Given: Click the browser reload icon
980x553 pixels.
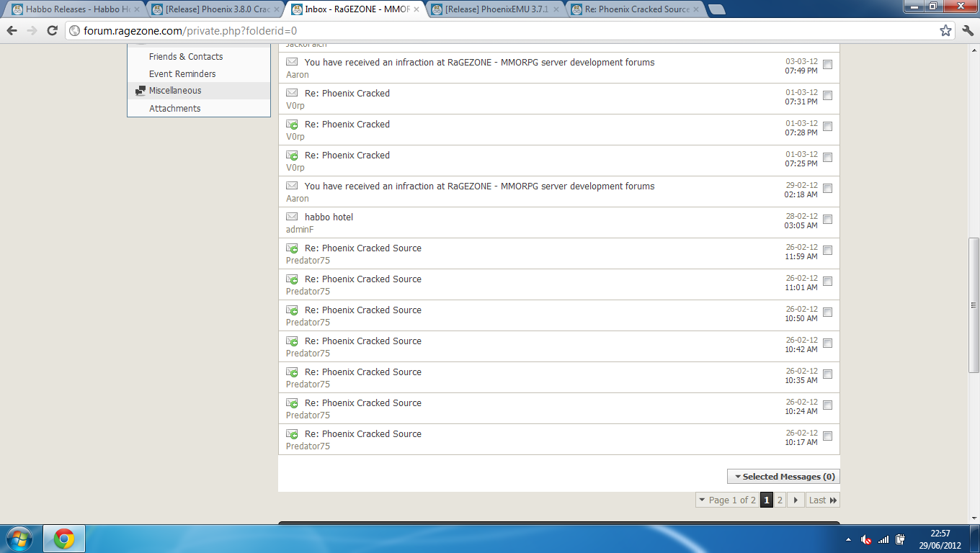Looking at the screenshot, I should tap(52, 30).
